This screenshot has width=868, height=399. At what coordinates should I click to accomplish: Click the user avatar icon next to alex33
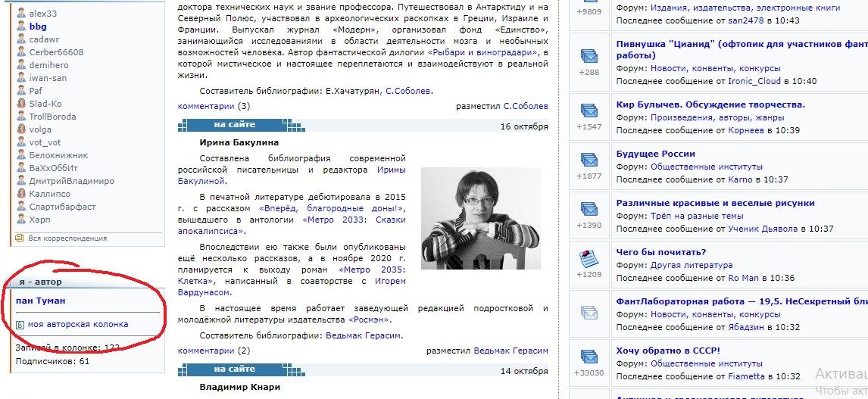pos(21,14)
